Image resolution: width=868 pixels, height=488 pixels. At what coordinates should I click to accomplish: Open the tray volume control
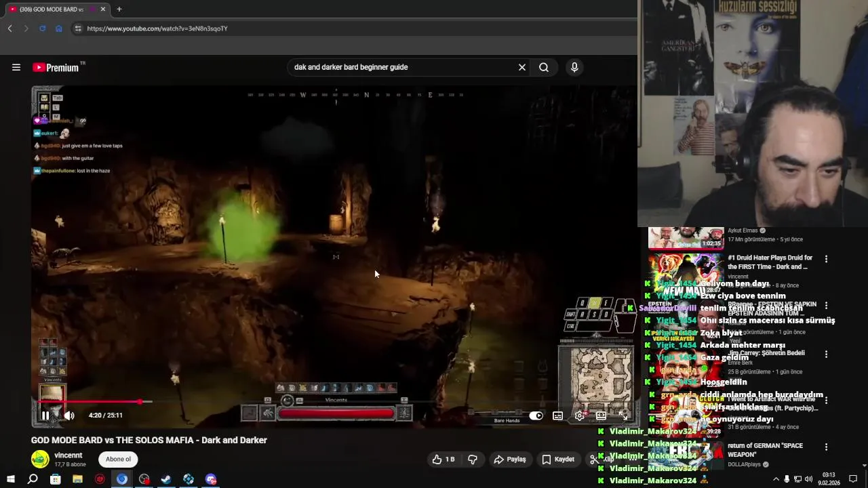coord(808,479)
